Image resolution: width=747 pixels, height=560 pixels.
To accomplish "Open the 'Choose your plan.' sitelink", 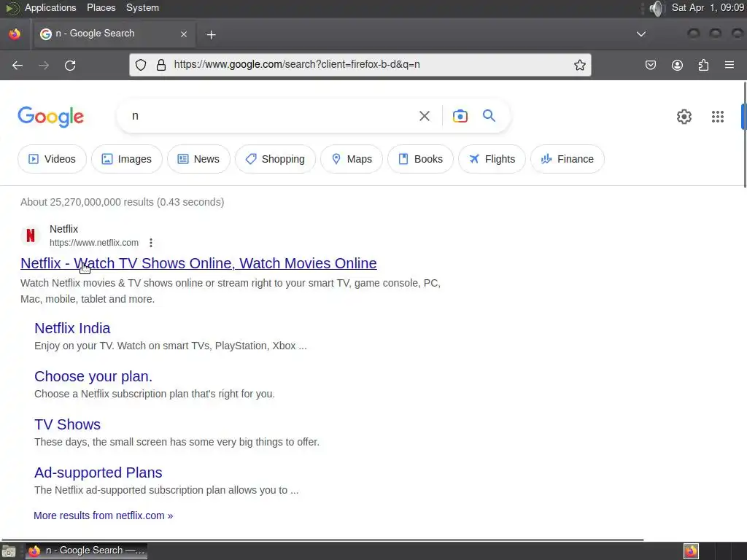I will [93, 376].
